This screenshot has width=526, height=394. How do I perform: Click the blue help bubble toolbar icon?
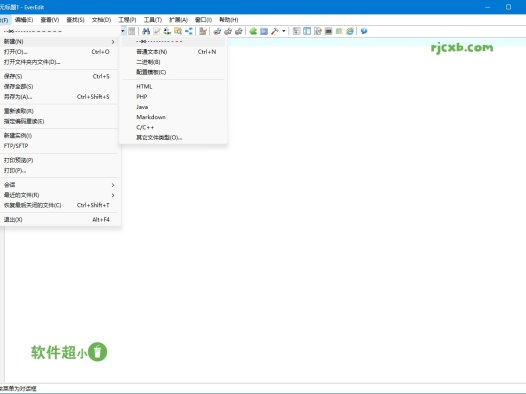[x=364, y=31]
